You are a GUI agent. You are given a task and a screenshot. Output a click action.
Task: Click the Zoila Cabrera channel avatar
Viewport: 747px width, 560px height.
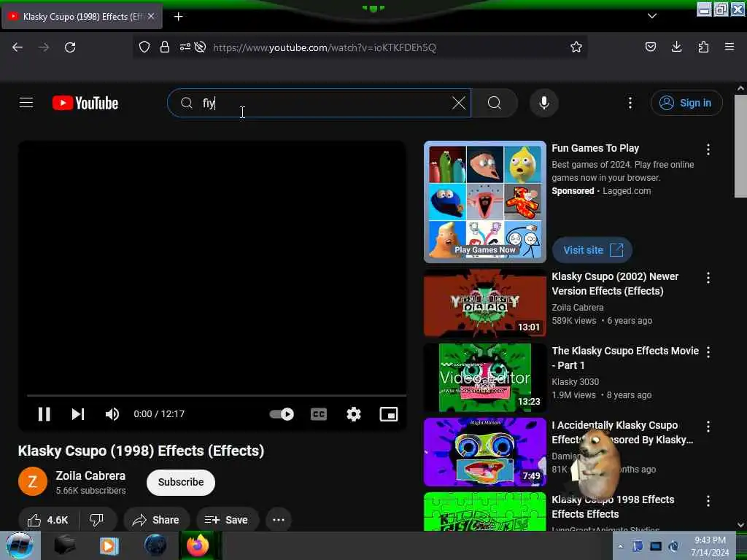pos(33,482)
